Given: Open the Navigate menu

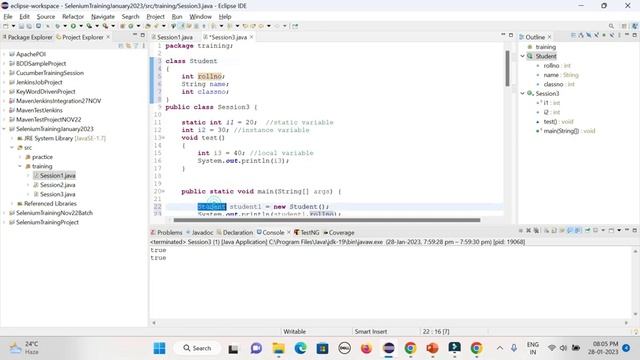Looking at the screenshot, I should point(103,17).
